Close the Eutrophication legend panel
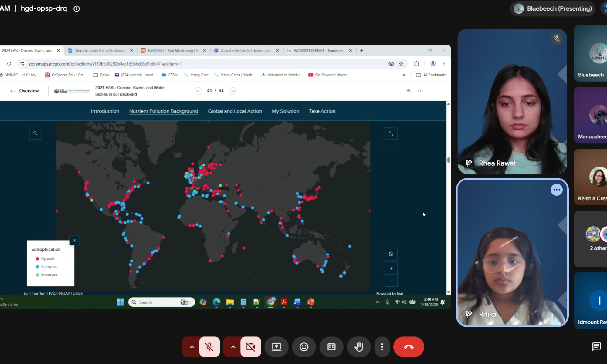 tap(74, 240)
